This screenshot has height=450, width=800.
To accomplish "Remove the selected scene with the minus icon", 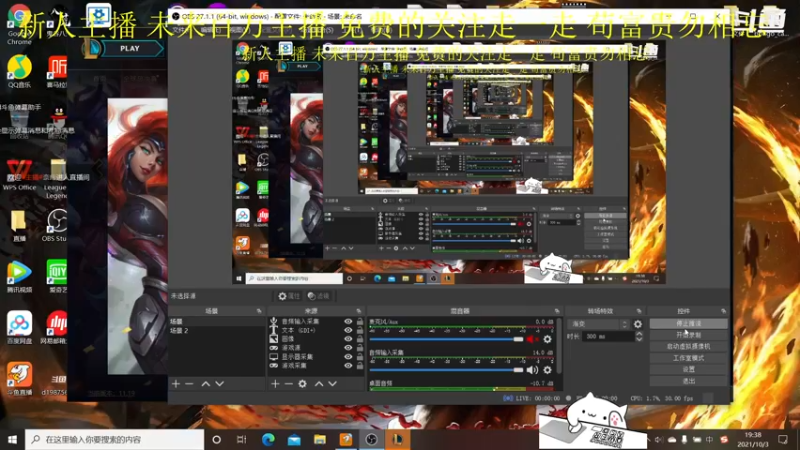I will click(x=189, y=383).
